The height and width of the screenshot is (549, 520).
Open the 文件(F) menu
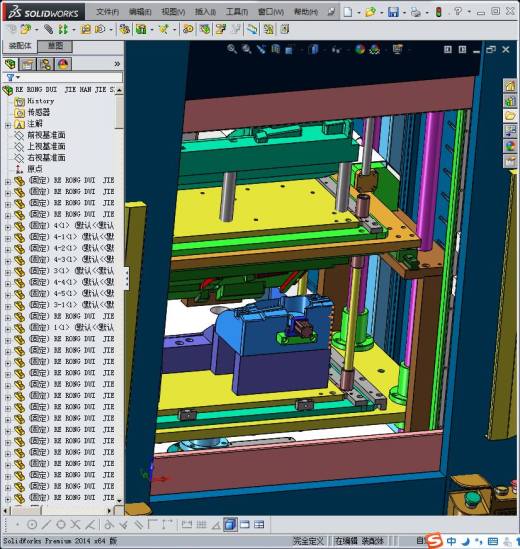pos(108,12)
